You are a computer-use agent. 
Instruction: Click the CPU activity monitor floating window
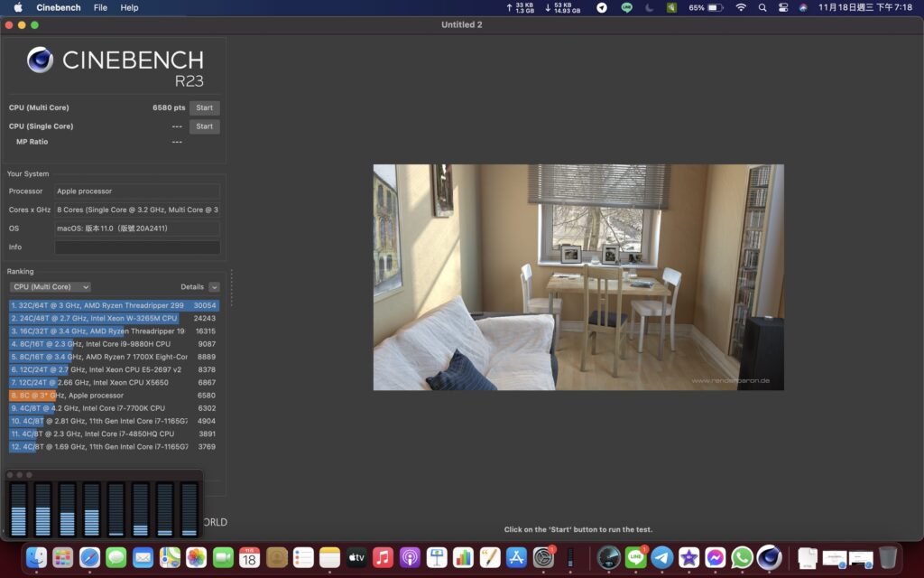click(x=104, y=504)
